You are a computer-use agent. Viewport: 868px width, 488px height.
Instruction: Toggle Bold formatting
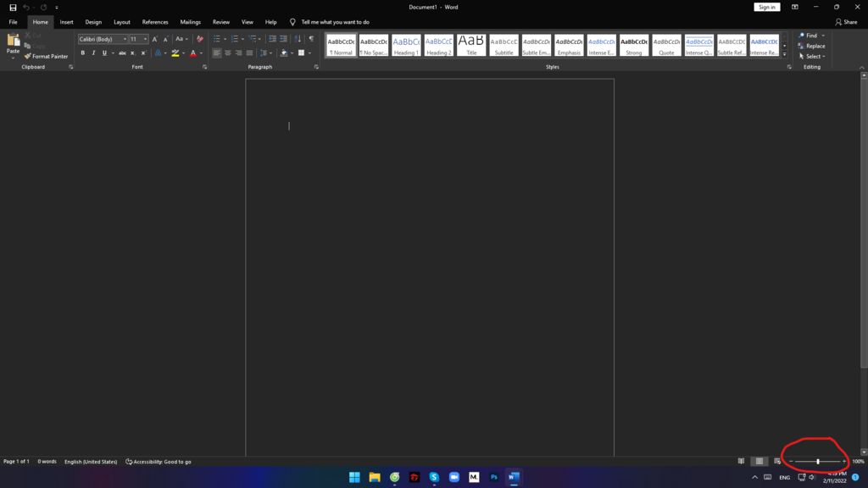(x=83, y=53)
